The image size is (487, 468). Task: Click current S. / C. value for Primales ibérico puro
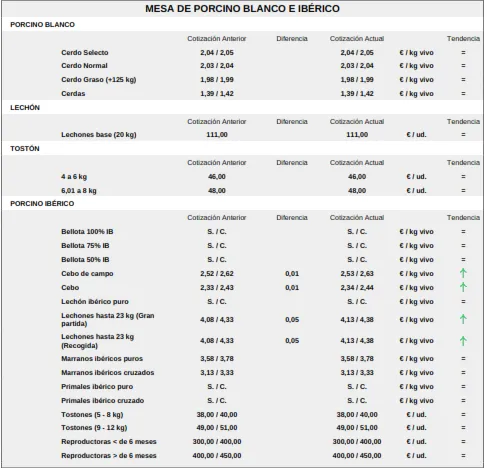click(357, 387)
